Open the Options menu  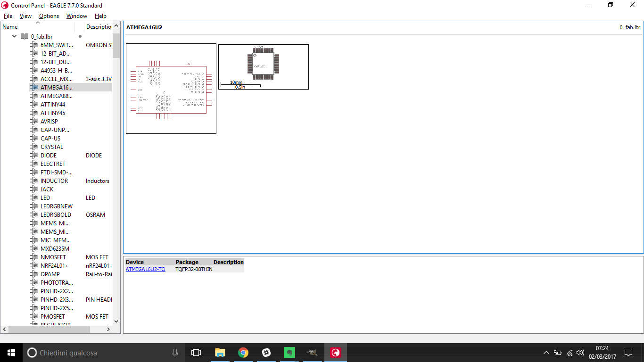(x=49, y=16)
